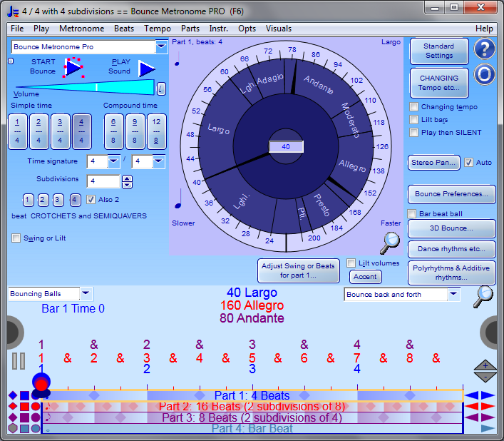Toggle the small checkbox left of START Bounce
The image size is (504, 441).
[11, 61]
